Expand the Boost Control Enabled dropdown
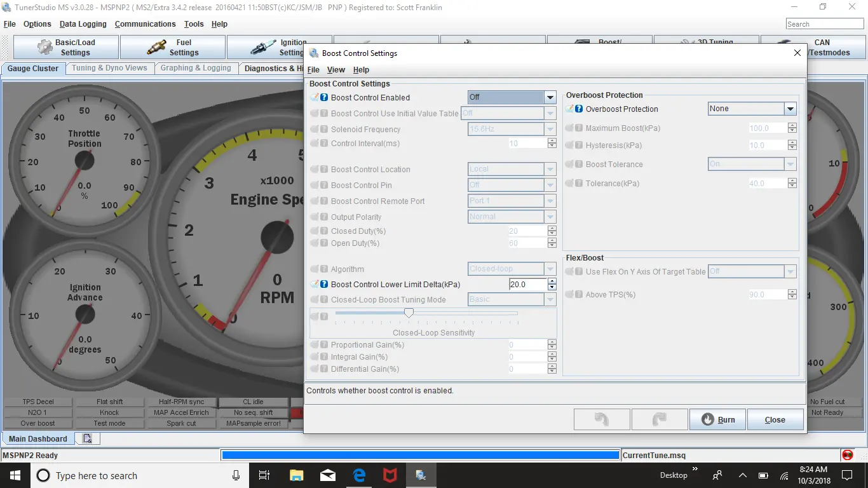Image resolution: width=868 pixels, height=488 pixels. point(550,97)
